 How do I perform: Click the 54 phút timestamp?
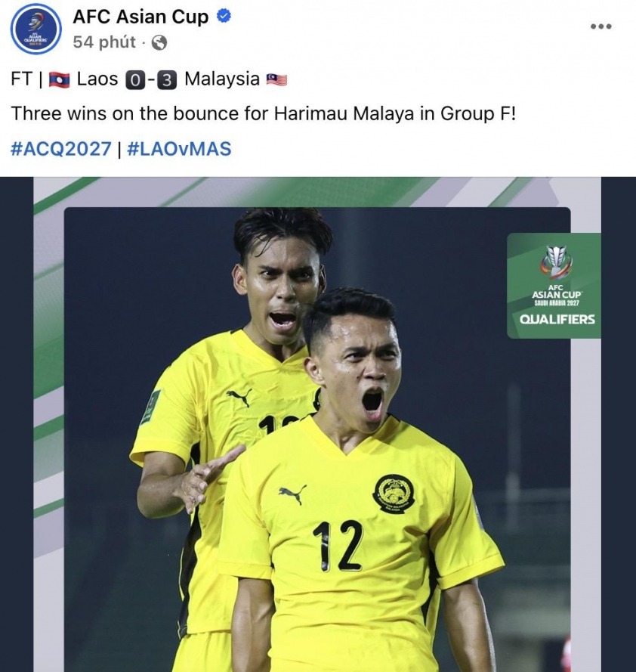pyautogui.click(x=104, y=42)
